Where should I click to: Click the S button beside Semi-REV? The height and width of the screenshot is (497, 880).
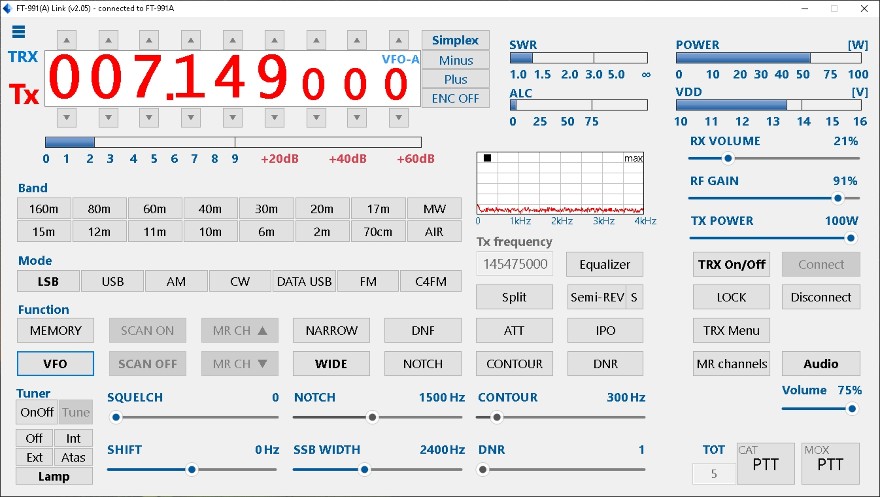click(x=634, y=297)
